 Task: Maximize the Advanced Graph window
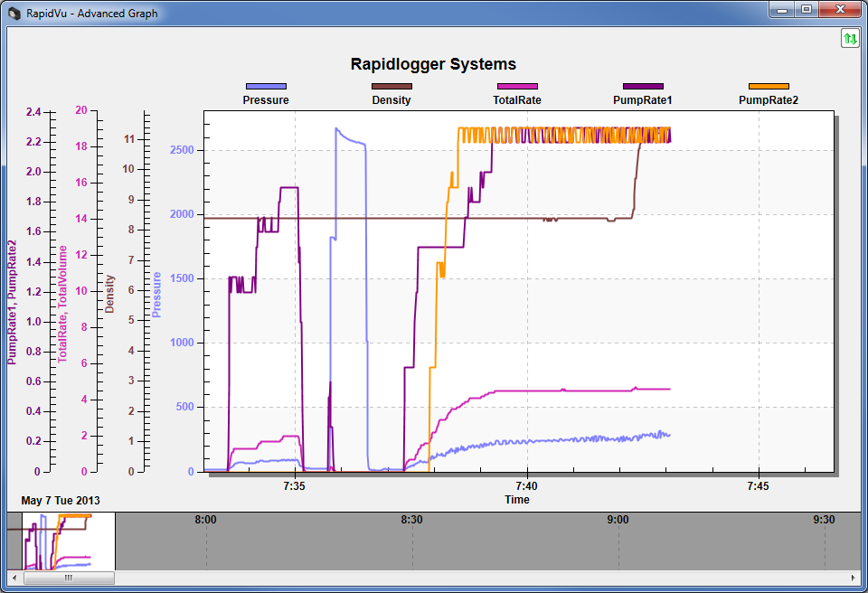(806, 9)
